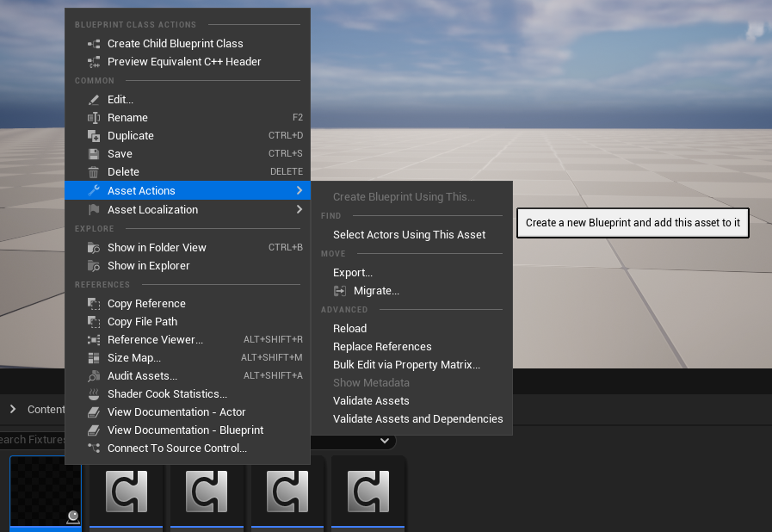Click the Reference Viewer icon

[x=94, y=340]
